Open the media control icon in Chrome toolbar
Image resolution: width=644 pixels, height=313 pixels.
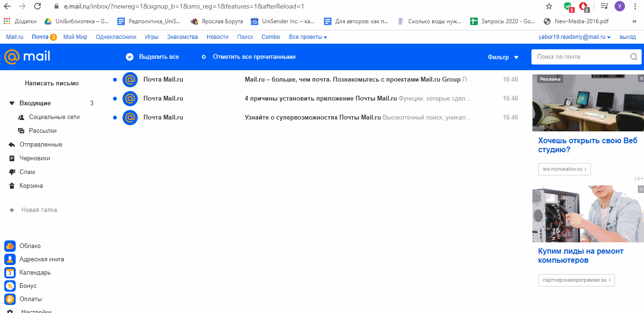point(604,7)
